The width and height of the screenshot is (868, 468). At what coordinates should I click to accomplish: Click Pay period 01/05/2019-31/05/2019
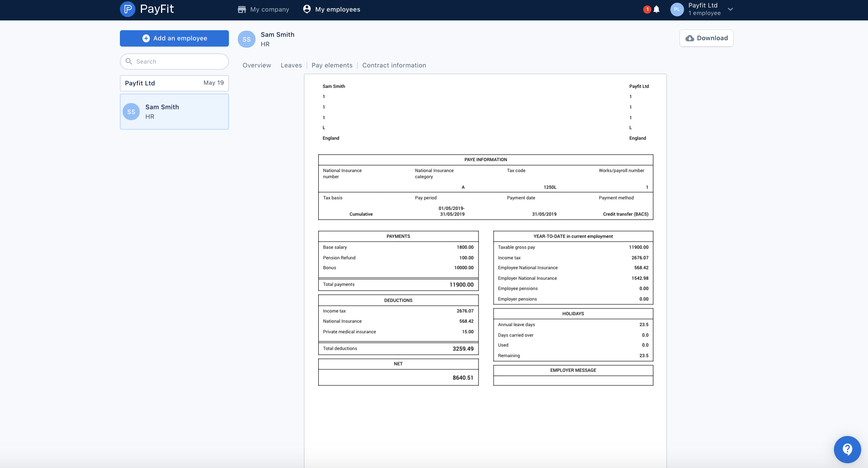click(x=452, y=211)
